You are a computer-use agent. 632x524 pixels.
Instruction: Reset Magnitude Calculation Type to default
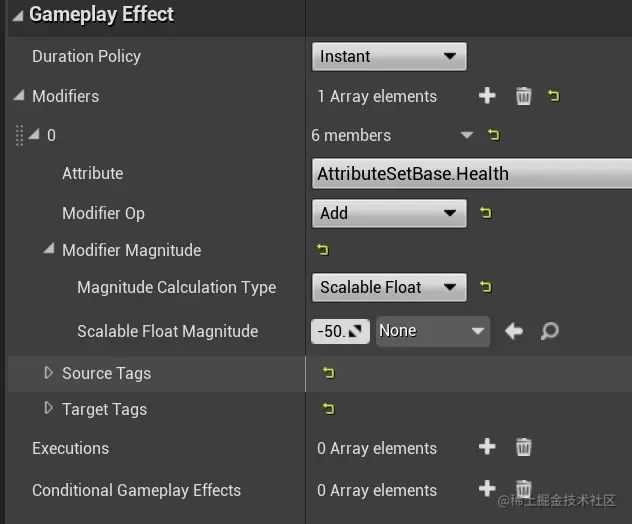[x=486, y=288]
